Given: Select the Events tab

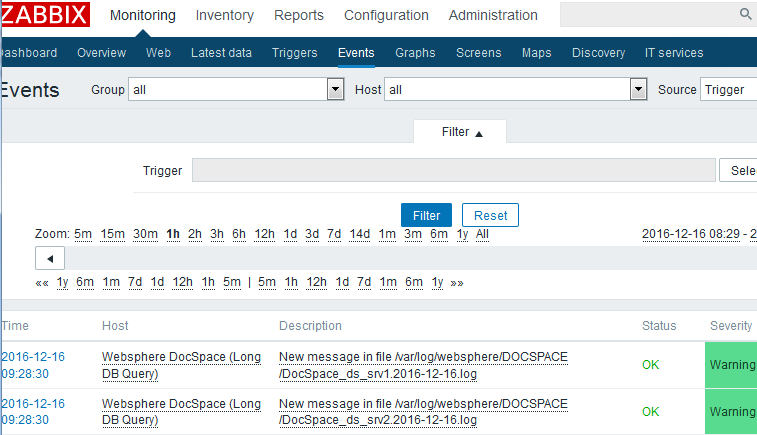Looking at the screenshot, I should pyautogui.click(x=356, y=53).
